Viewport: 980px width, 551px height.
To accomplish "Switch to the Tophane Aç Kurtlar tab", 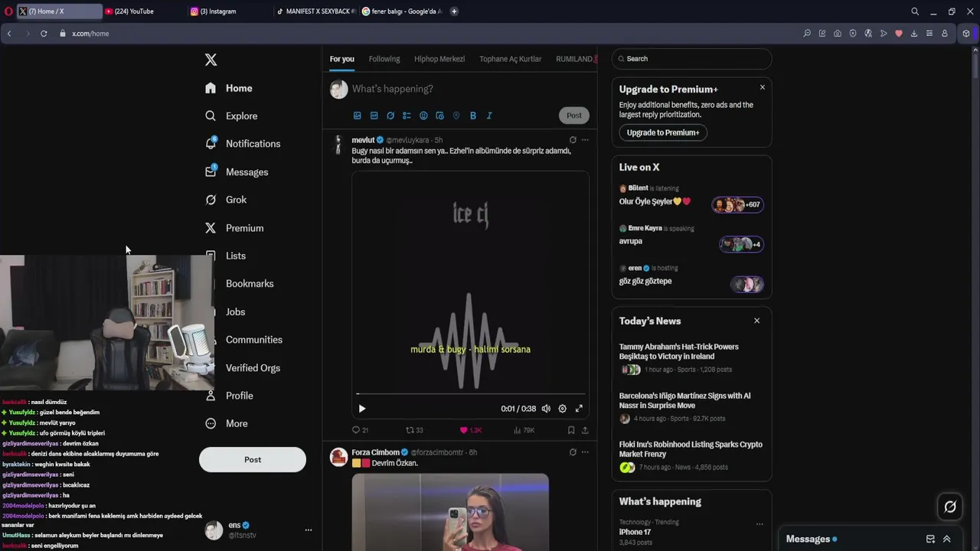I will click(x=510, y=59).
